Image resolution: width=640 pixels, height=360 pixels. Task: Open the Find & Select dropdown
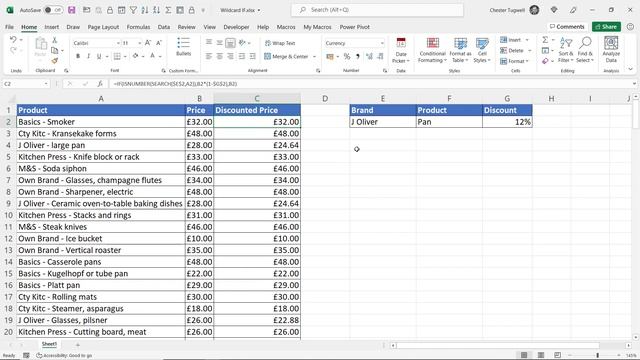(585, 50)
